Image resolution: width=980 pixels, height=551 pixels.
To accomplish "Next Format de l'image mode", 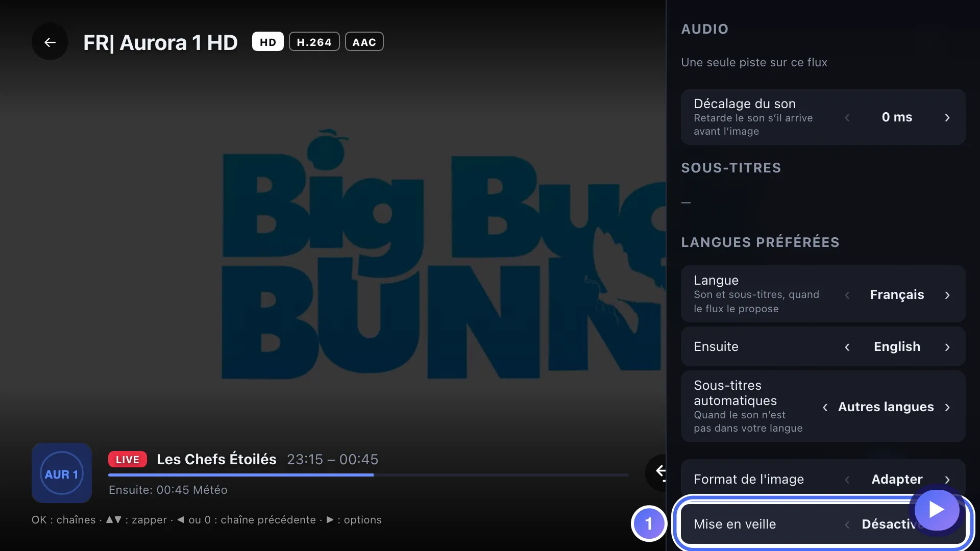I will pyautogui.click(x=947, y=480).
